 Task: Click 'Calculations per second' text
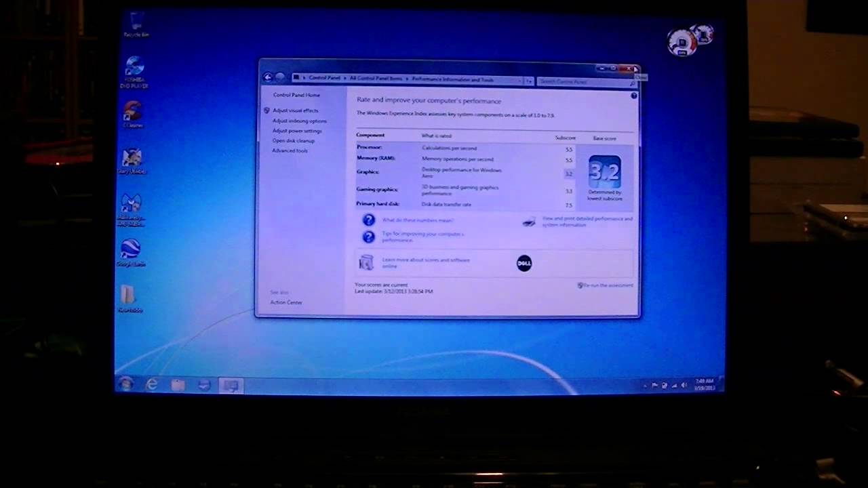(x=449, y=148)
